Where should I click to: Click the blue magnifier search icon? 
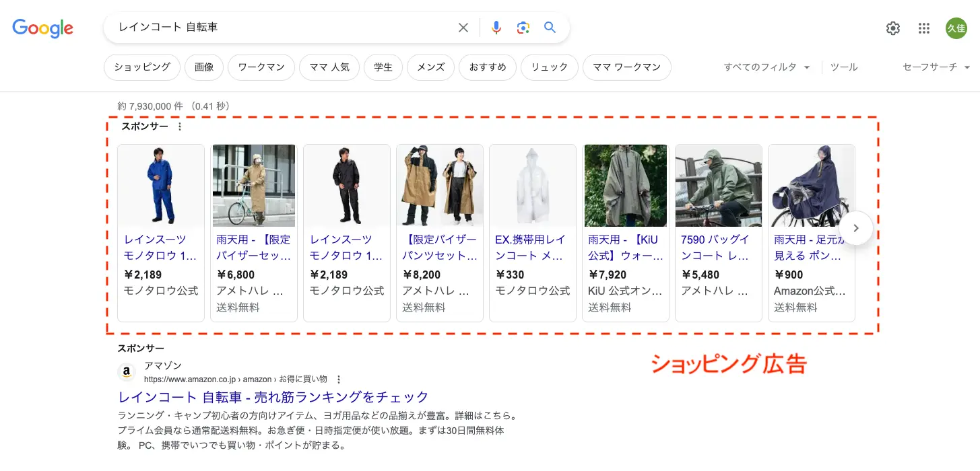point(550,28)
